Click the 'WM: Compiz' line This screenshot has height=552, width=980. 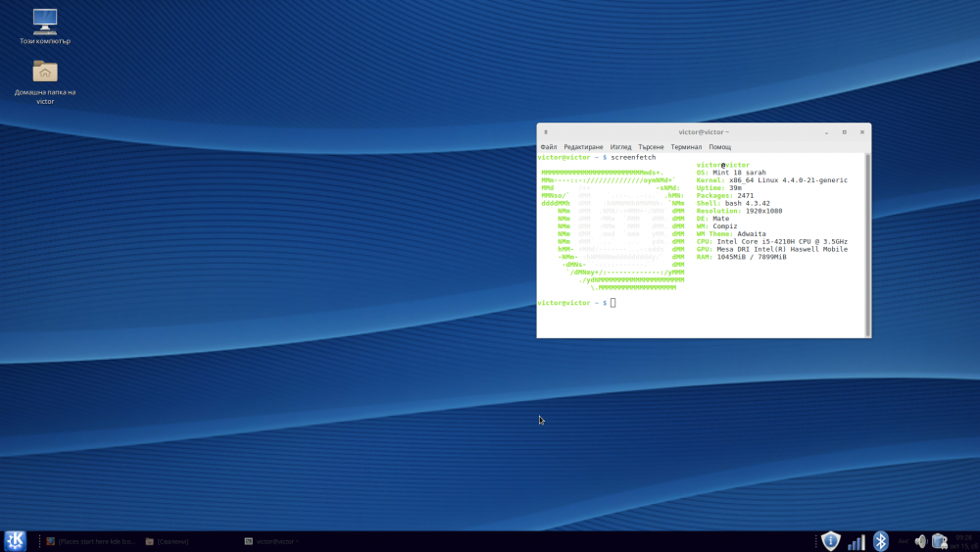coord(717,226)
